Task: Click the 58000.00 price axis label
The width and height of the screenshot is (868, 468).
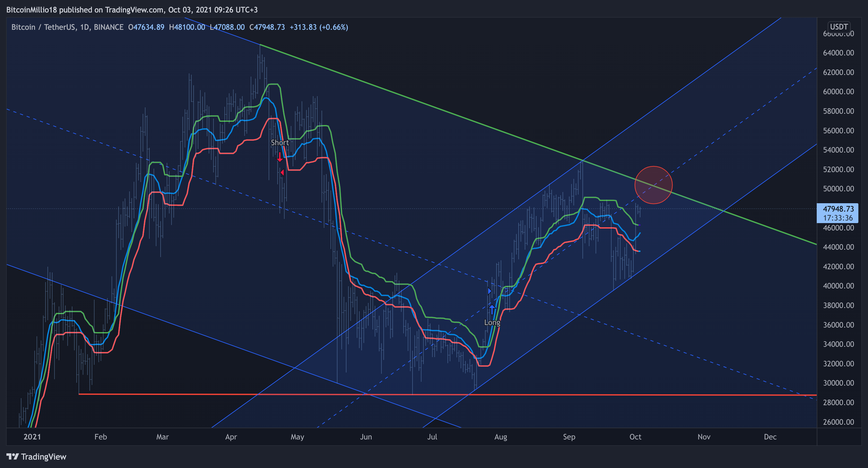Action: tap(838, 111)
